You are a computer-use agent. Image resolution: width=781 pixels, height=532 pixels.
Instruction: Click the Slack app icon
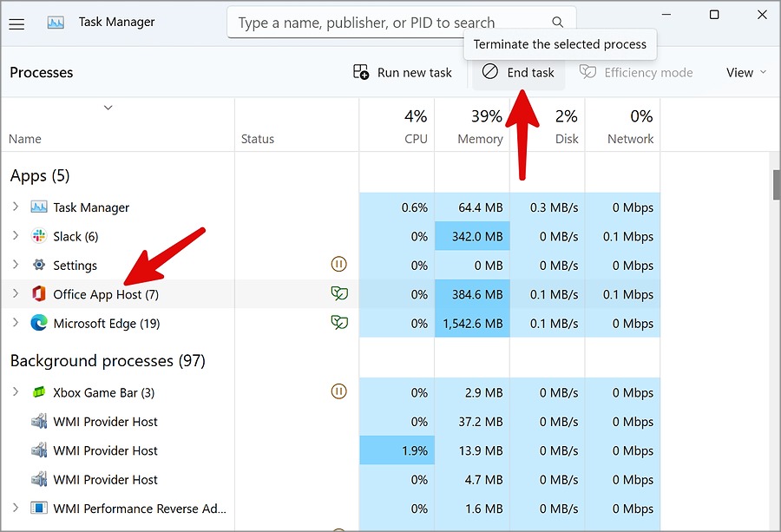tap(39, 236)
